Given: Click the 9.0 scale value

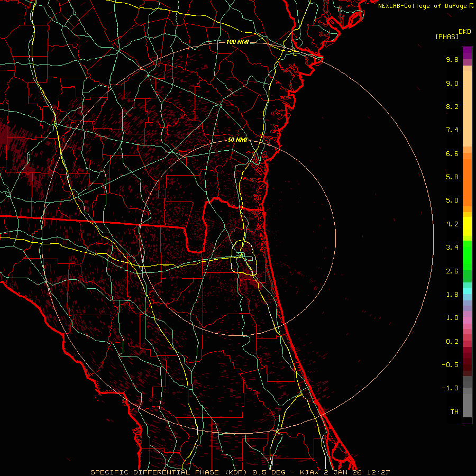Looking at the screenshot, I should (452, 83).
